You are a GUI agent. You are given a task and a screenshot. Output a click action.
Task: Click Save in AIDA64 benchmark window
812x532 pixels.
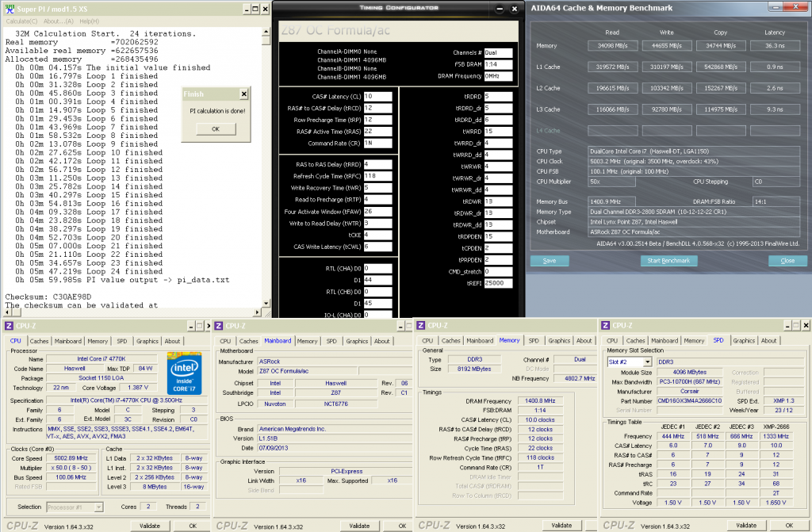[550, 261]
